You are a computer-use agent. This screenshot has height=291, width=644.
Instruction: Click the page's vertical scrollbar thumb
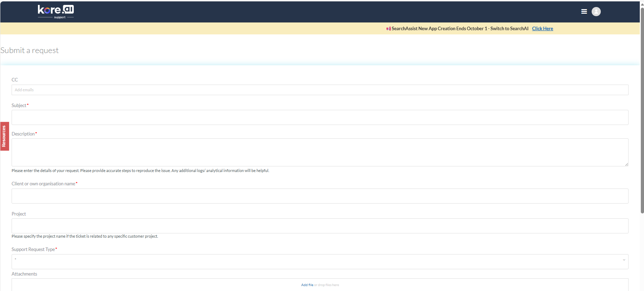coord(642,105)
